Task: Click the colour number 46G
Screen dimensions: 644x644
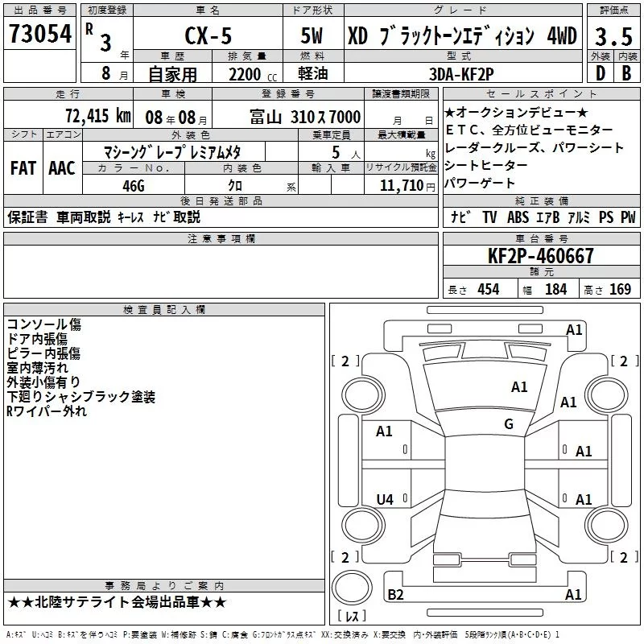Action: [x=134, y=186]
